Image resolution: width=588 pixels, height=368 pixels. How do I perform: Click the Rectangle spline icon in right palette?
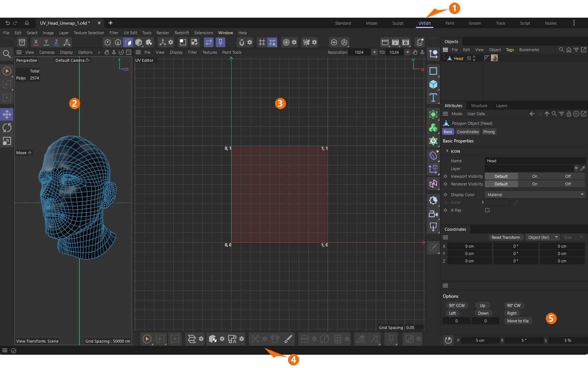point(433,71)
